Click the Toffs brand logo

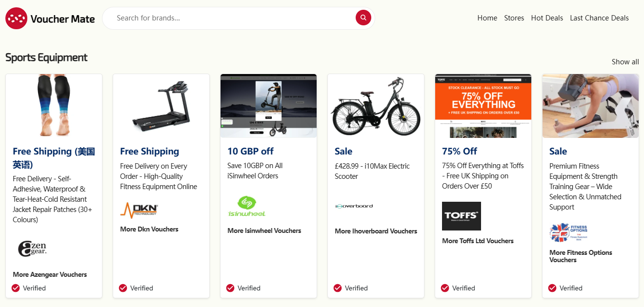click(461, 216)
